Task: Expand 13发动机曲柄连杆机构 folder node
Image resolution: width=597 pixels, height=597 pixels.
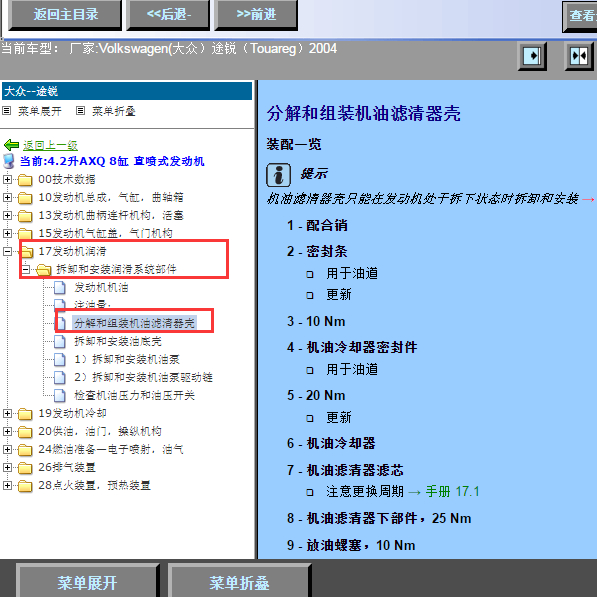Action: click(7, 215)
